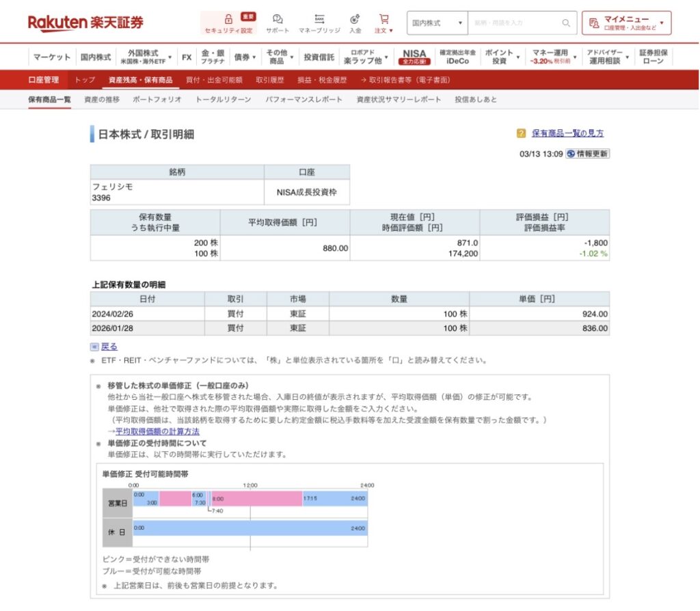Viewport: 700px width, 611px height.
Task: Open the 買付・出金可能額 tab
Action: [214, 80]
